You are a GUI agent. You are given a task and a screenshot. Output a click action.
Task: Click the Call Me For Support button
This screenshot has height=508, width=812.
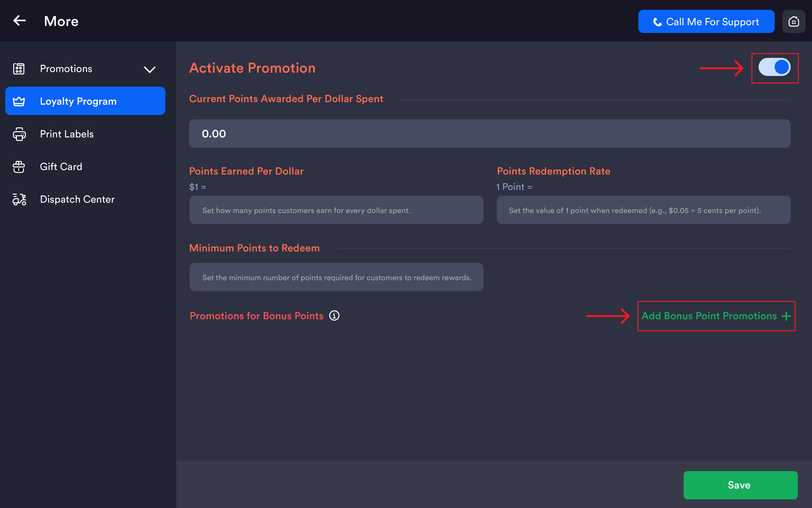(x=706, y=22)
